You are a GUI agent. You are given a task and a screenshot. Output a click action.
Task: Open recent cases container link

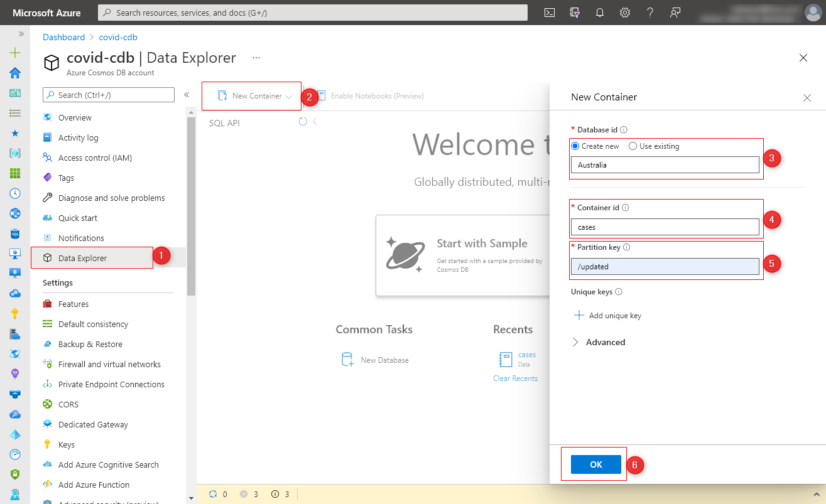526,355
